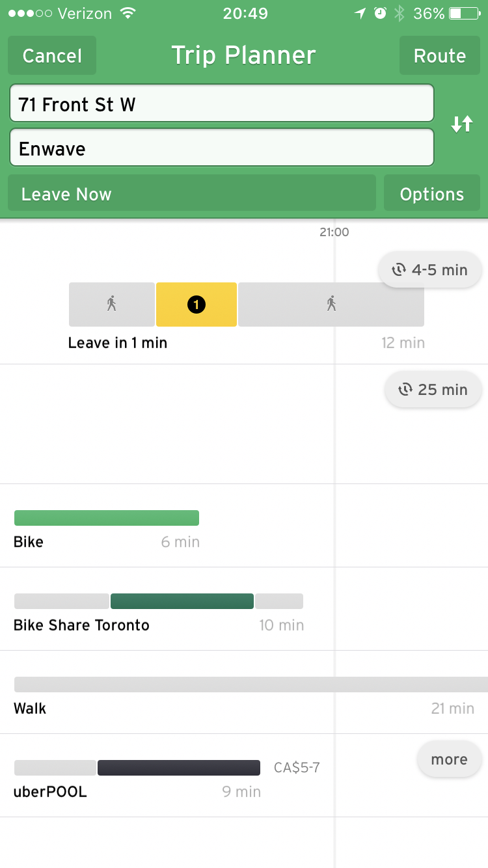
Task: Edit the Enwave destination field
Action: [x=221, y=148]
